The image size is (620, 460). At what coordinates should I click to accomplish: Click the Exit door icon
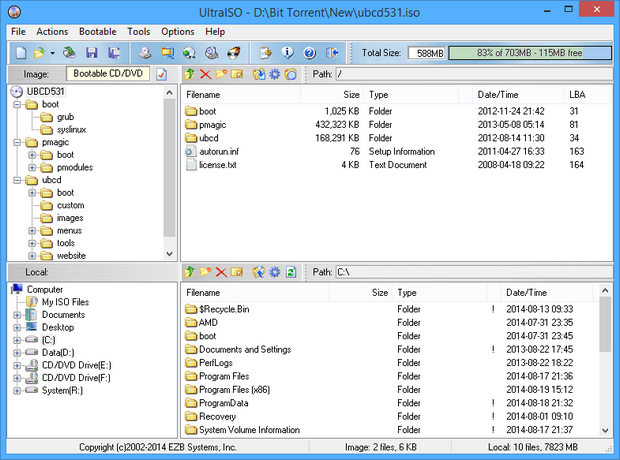(x=332, y=53)
